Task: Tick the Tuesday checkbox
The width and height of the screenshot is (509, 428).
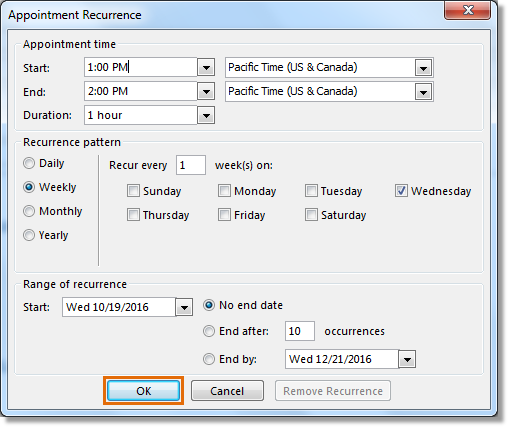Action: coord(311,191)
